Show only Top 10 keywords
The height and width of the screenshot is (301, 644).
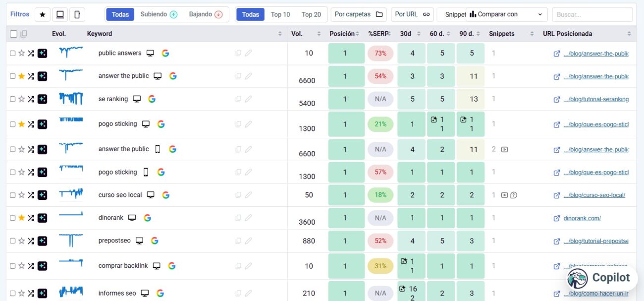click(280, 14)
